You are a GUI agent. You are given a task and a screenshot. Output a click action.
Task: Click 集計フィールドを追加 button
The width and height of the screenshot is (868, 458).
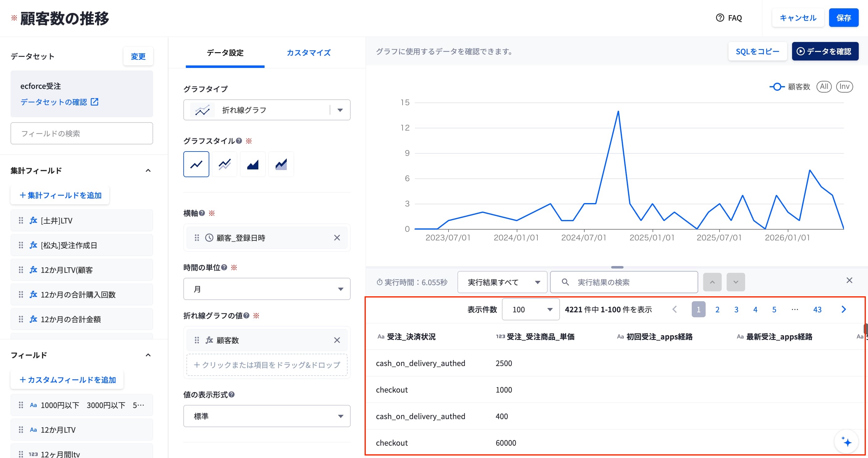click(x=60, y=195)
